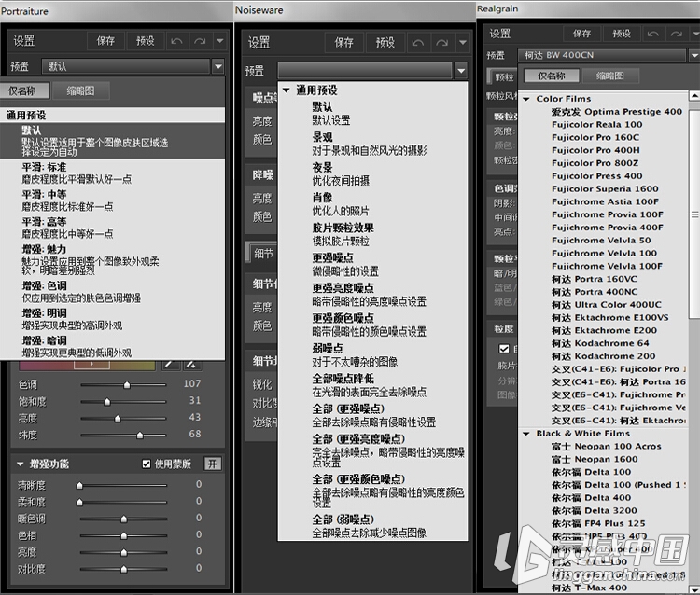Viewport: 700px width, 595px height.
Task: Toggle the 开 button in 增强功能
Action: [x=213, y=464]
